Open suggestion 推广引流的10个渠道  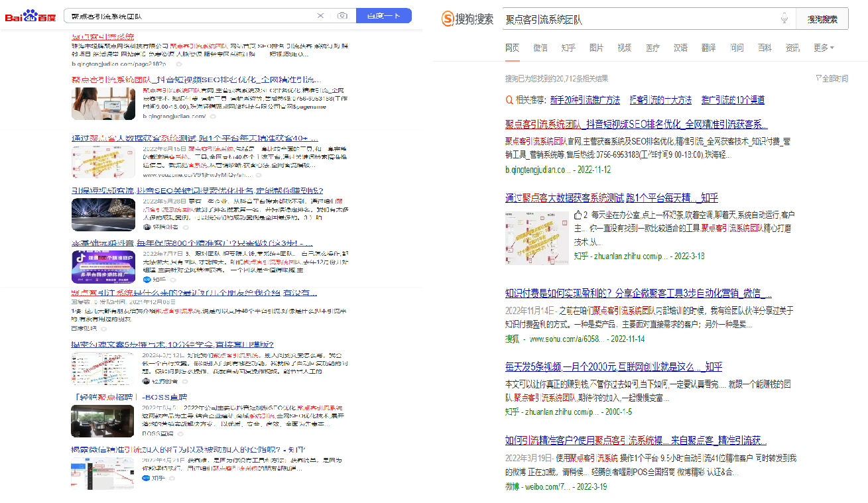(x=733, y=100)
